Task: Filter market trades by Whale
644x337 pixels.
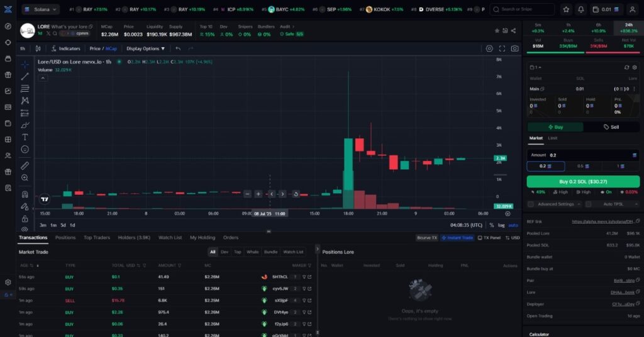Action: click(253, 252)
